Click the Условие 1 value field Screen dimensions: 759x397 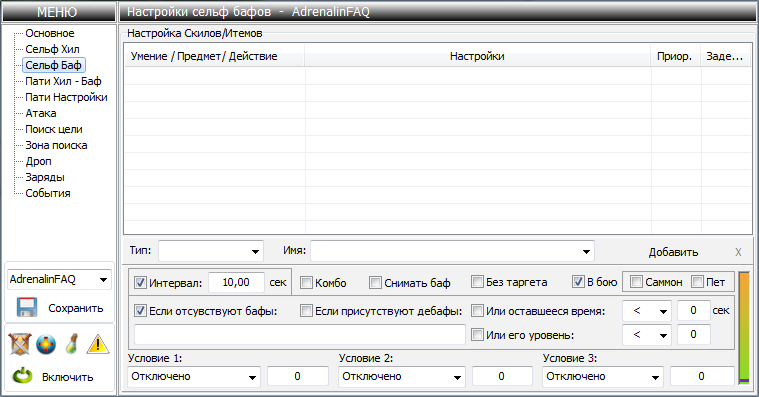pos(298,377)
